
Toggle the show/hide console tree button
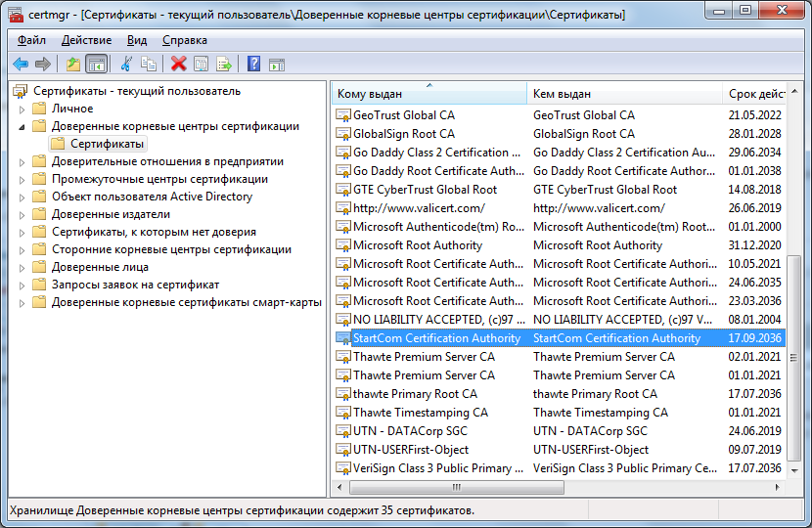coord(96,65)
